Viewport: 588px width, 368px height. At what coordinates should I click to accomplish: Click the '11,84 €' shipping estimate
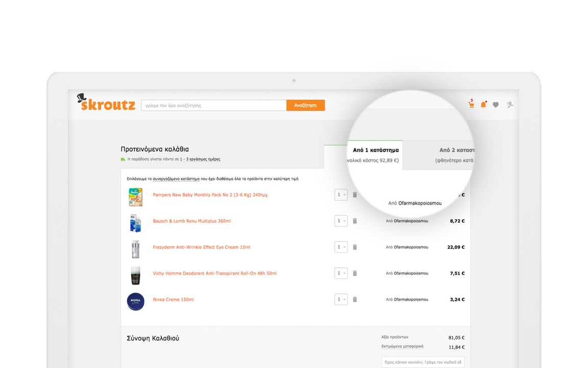click(x=456, y=347)
